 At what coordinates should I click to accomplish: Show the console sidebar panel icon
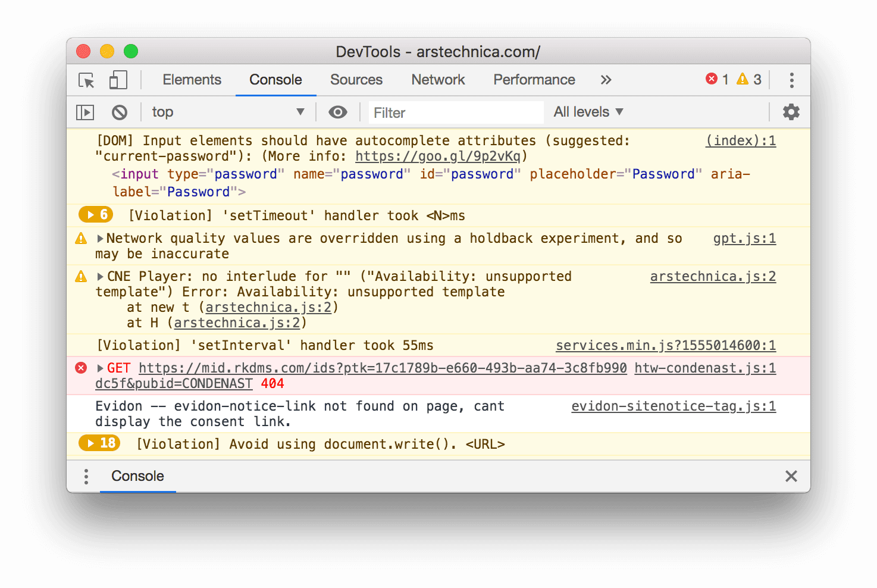pos(84,112)
